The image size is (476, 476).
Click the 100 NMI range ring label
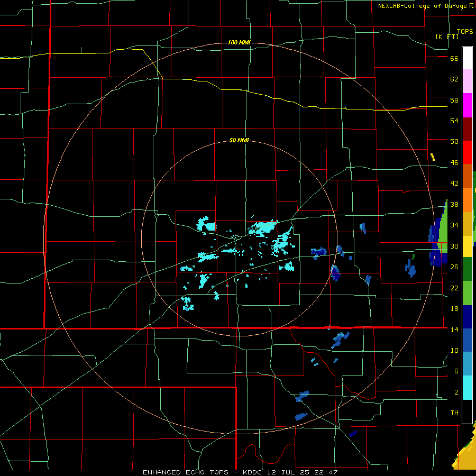(x=239, y=42)
